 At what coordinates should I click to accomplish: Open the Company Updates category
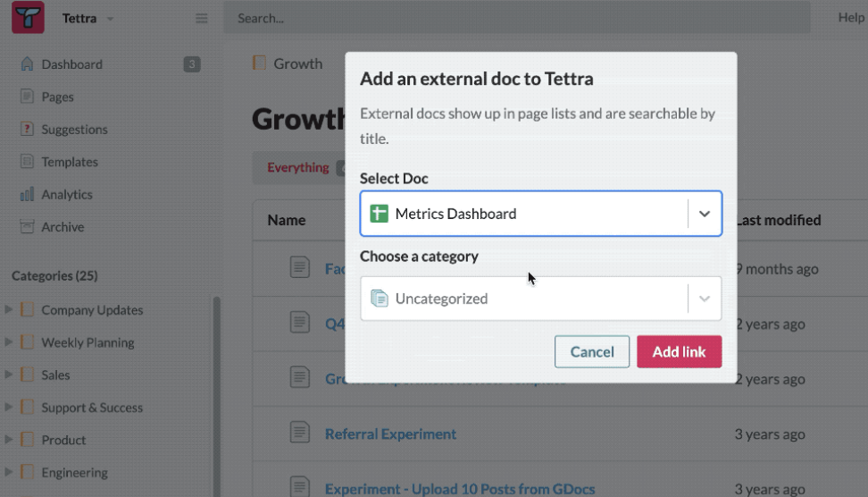click(92, 310)
